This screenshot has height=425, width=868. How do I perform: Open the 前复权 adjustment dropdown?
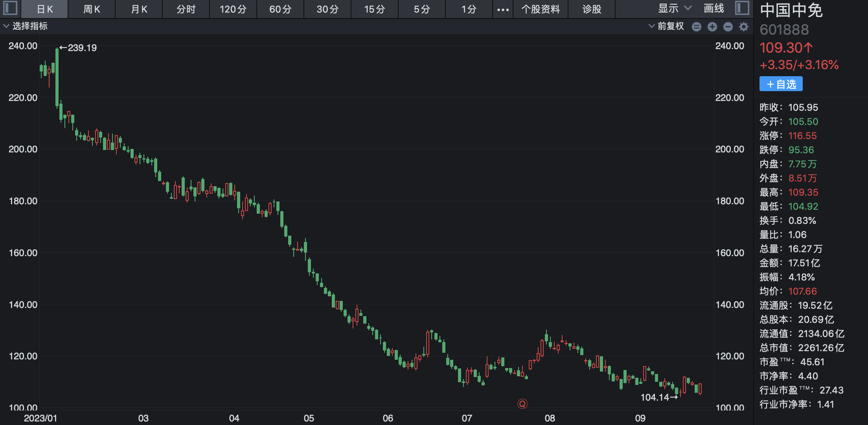coord(666,26)
